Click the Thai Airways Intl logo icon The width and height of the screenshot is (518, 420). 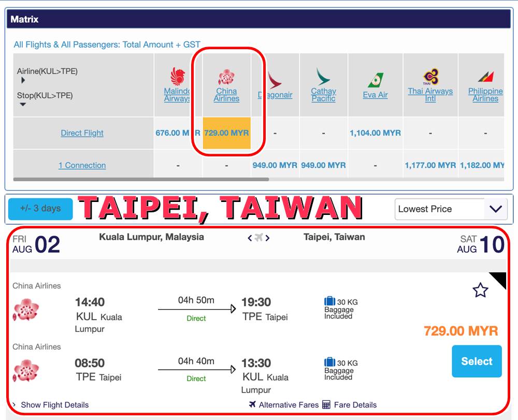click(x=431, y=77)
